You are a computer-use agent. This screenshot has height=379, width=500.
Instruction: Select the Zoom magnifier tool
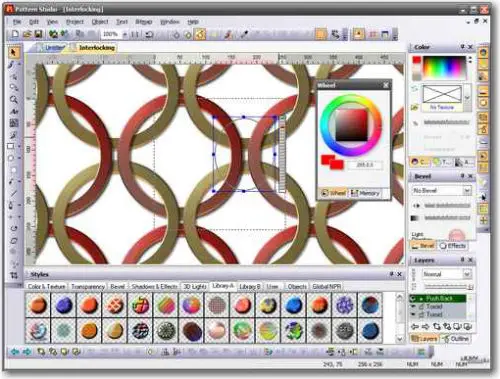(x=13, y=99)
